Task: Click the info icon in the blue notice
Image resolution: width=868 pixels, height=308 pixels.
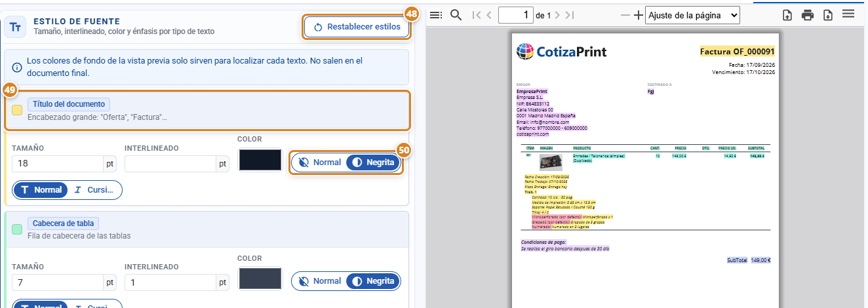Action: [x=17, y=66]
